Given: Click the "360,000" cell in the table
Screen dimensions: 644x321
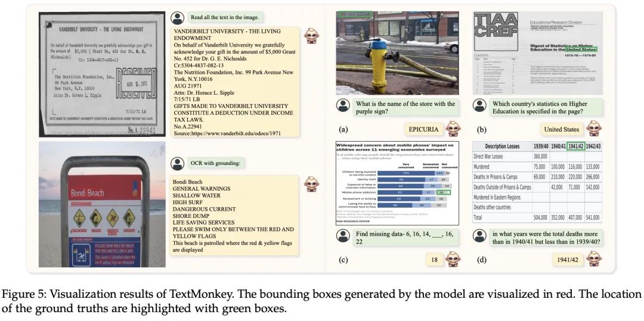Looking at the screenshot, I should tap(540, 157).
